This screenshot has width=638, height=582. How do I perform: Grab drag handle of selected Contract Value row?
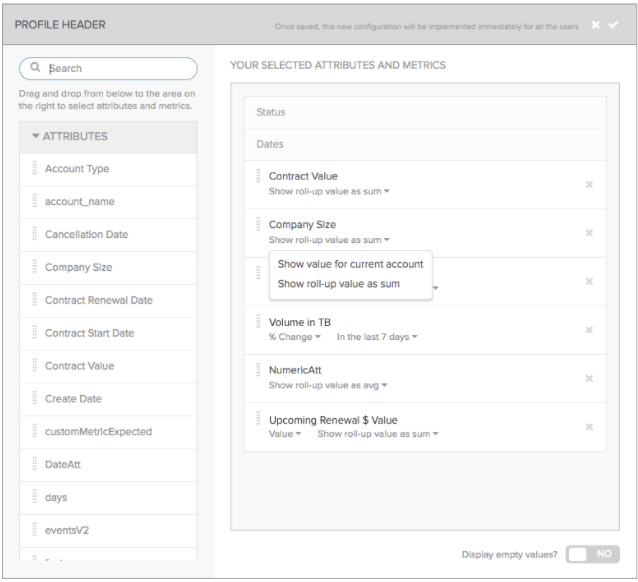tap(258, 176)
